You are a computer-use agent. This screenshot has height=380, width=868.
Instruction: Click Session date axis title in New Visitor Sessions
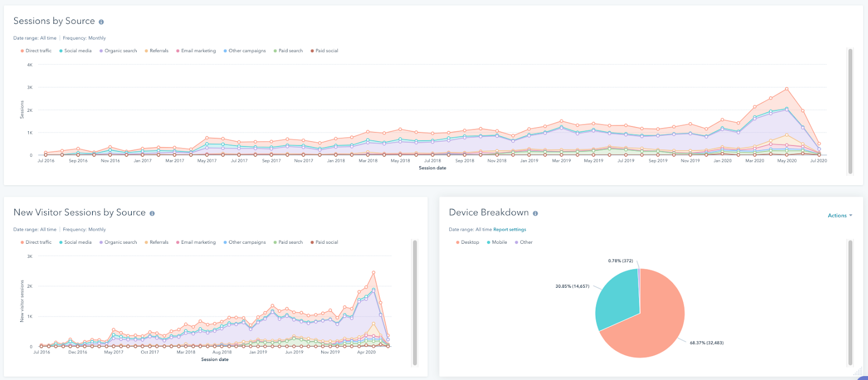[215, 360]
